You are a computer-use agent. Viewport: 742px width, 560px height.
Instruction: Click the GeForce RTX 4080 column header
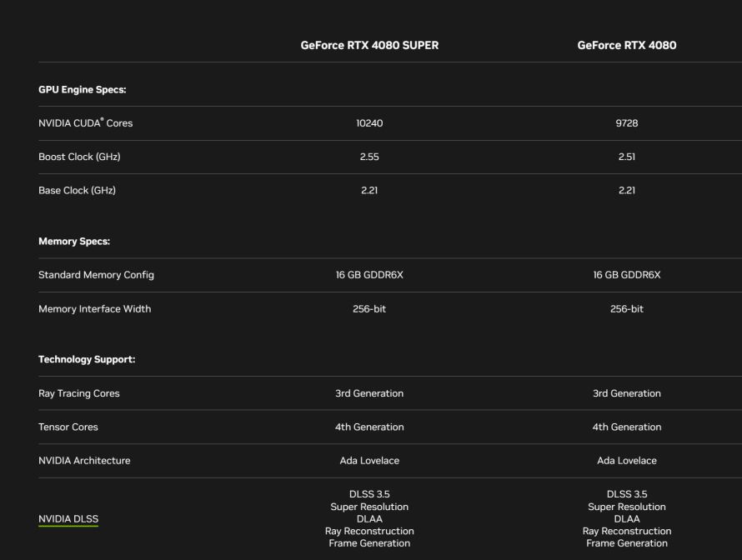(626, 46)
